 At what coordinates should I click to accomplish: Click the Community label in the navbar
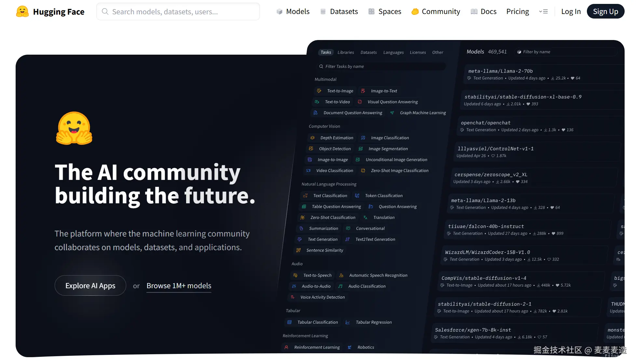pos(440,12)
